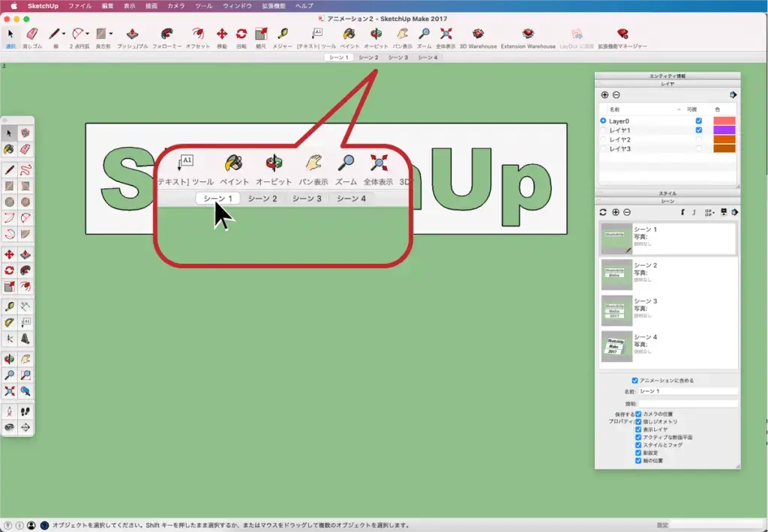Pick the Rotate tool in top toolbar
768x532 pixels.
(x=241, y=34)
